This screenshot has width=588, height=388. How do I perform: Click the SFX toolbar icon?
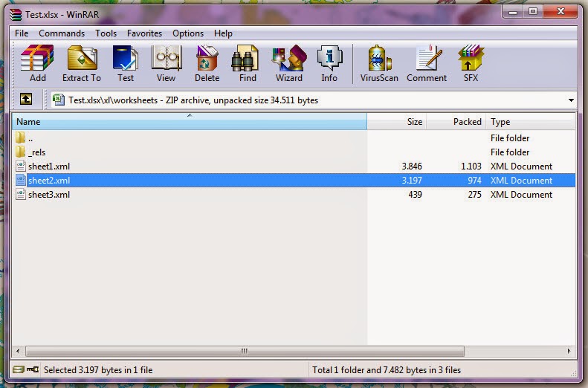[x=471, y=63]
